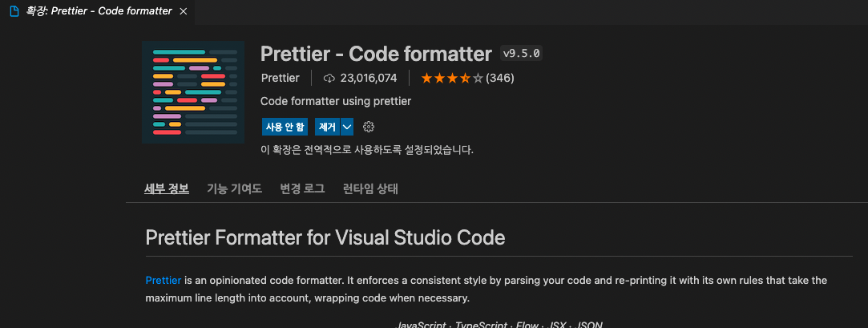Image resolution: width=868 pixels, height=328 pixels.
Task: Open the 변경 로그 tab
Action: pos(302,189)
